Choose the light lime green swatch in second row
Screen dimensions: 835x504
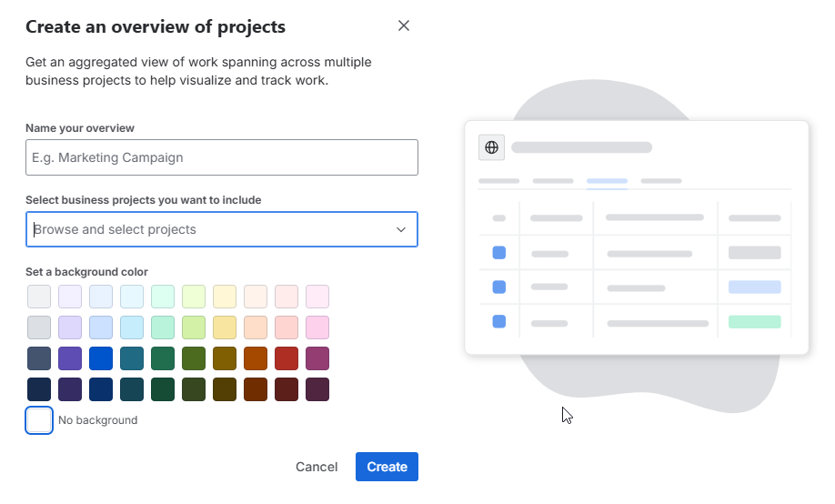(x=194, y=328)
